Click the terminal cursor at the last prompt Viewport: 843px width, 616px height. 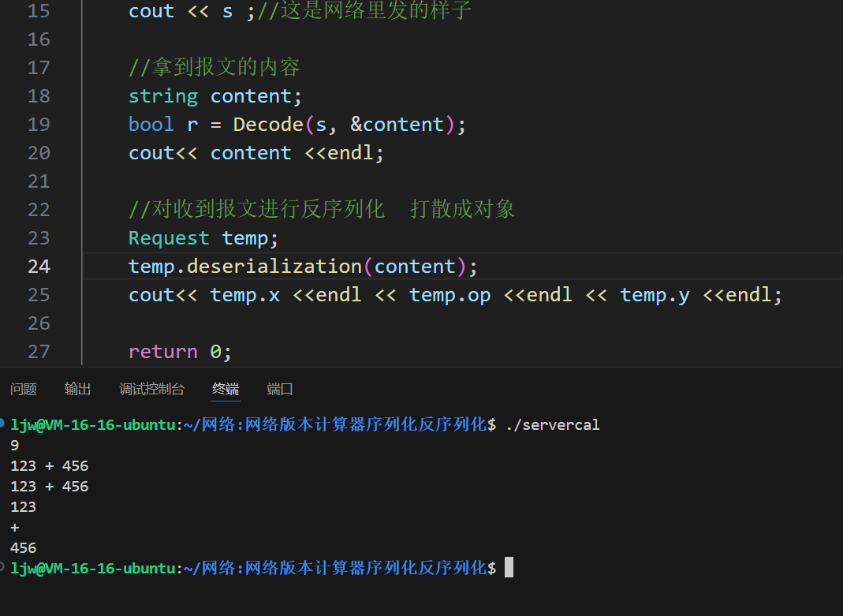(509, 568)
